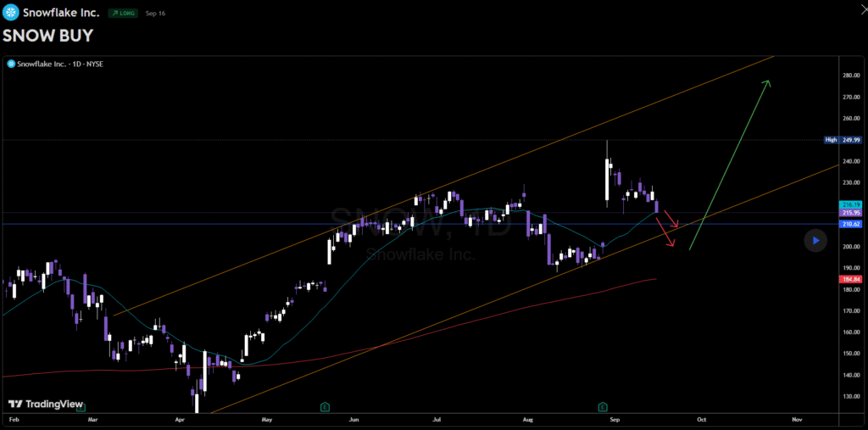Click the small Snowflake icon in chart legend

10,63
